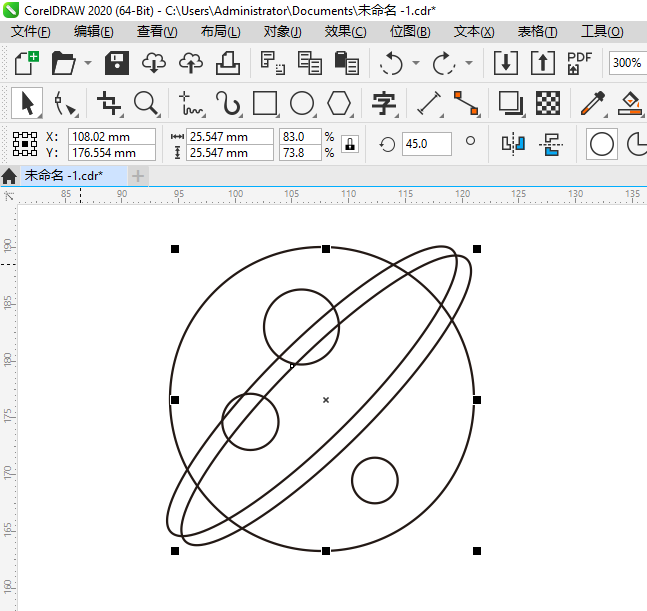This screenshot has width=647, height=611.
Task: Select the Drop Shadow tool
Action: point(511,103)
